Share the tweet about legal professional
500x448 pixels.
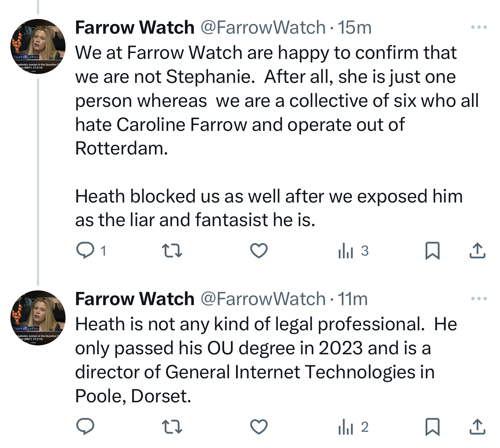click(x=477, y=427)
